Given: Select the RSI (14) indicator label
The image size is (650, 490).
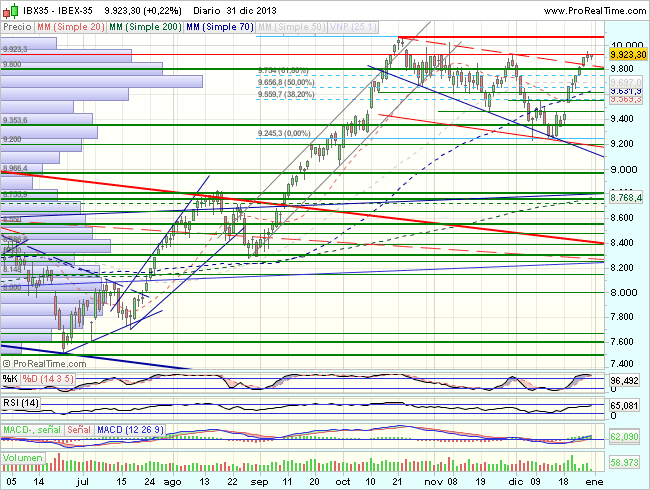Looking at the screenshot, I should tap(20, 402).
